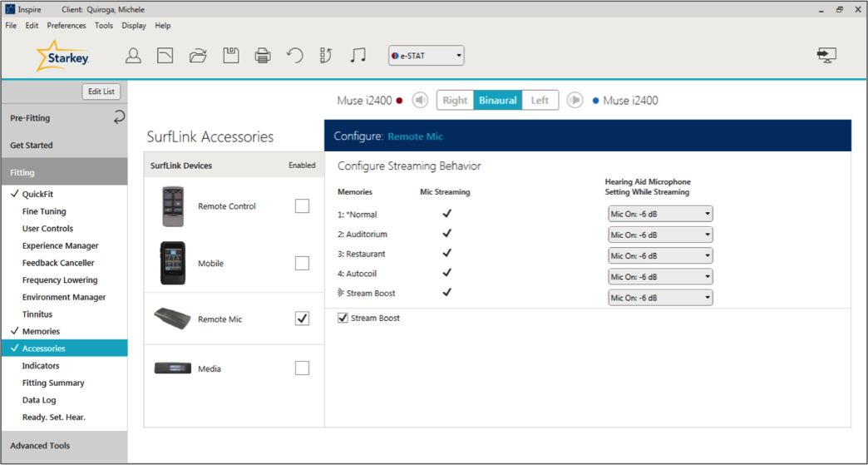Select the Mobile device image
The height and width of the screenshot is (465, 868).
pos(173,263)
